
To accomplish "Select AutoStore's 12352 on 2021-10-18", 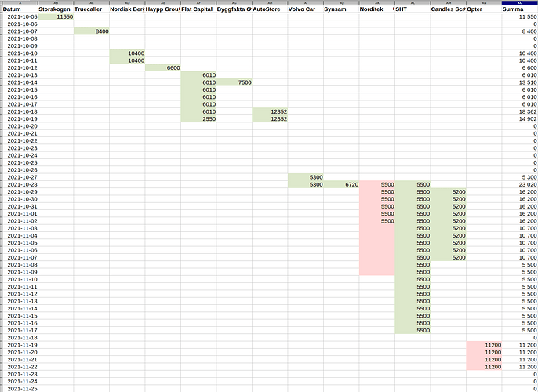I will tap(270, 111).
